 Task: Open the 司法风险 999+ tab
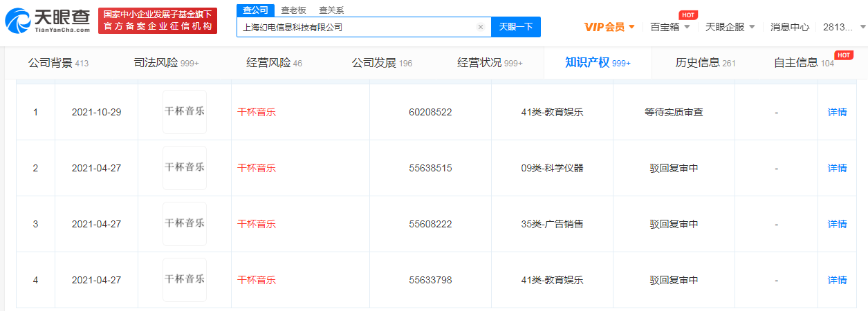[166, 63]
